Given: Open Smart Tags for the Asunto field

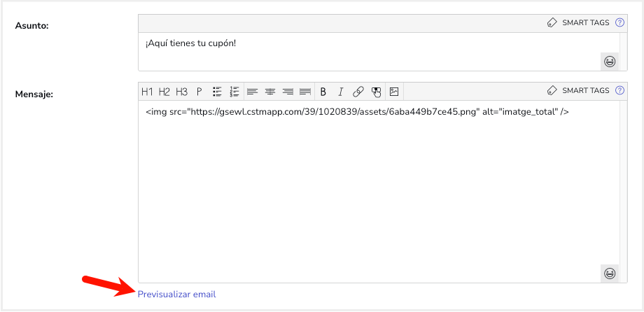Looking at the screenshot, I should (578, 23).
